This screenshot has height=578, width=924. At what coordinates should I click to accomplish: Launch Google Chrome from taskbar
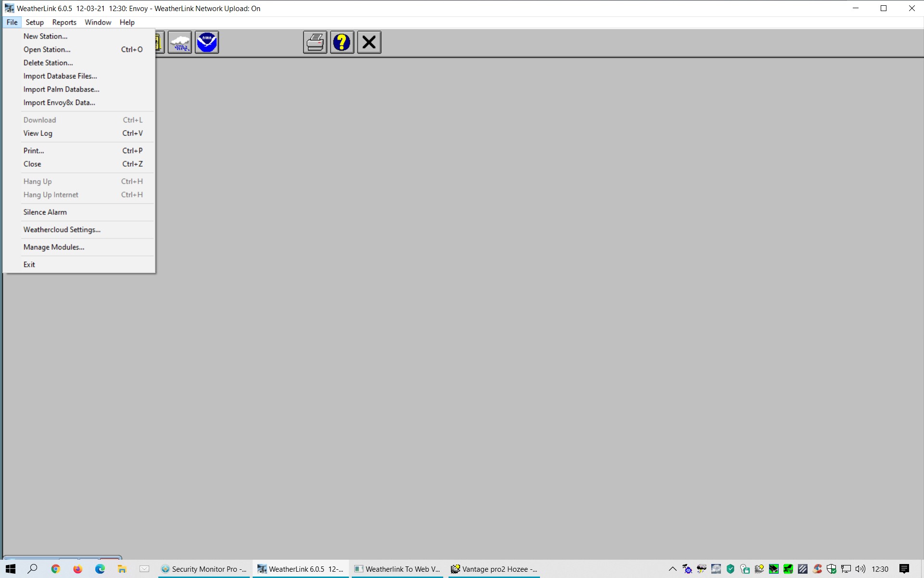point(55,569)
